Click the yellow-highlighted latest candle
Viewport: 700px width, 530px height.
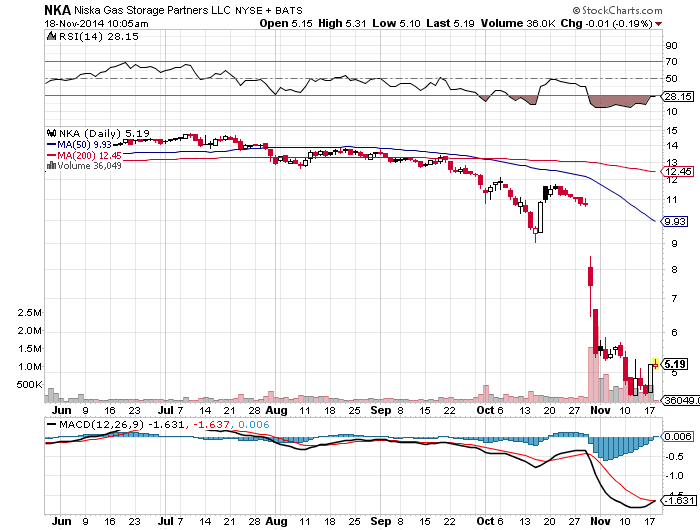coord(655,364)
